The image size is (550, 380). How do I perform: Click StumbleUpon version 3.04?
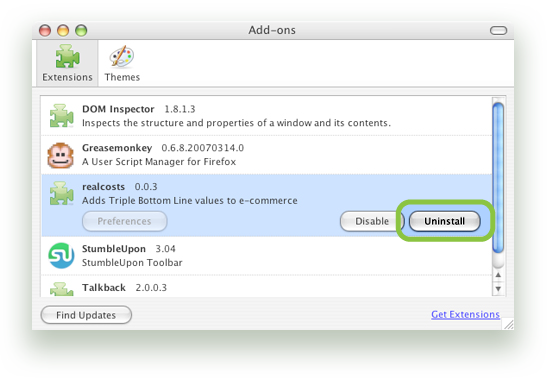click(x=165, y=249)
